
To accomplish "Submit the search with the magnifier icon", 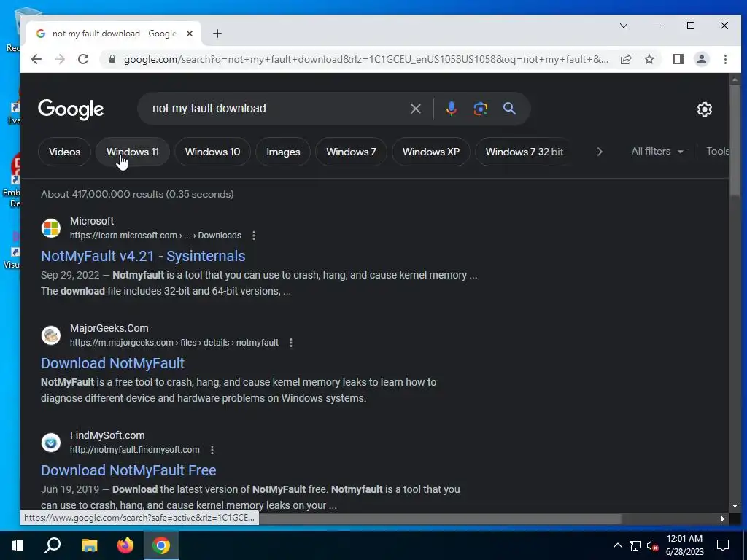I will pyautogui.click(x=509, y=109).
